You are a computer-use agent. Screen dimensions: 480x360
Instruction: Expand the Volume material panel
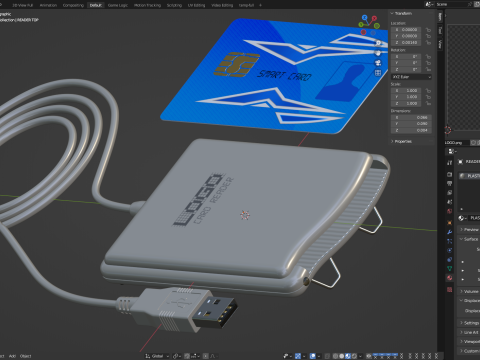(x=469, y=291)
